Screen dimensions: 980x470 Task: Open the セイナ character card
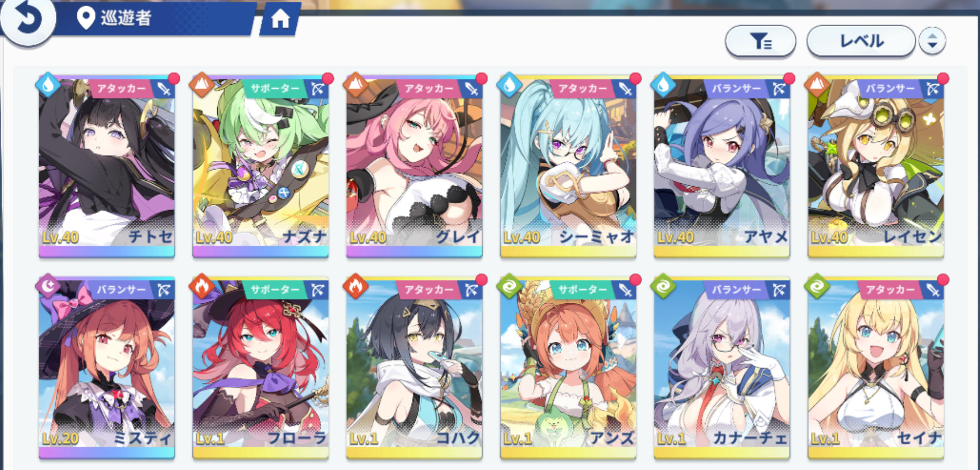pyautogui.click(x=876, y=367)
